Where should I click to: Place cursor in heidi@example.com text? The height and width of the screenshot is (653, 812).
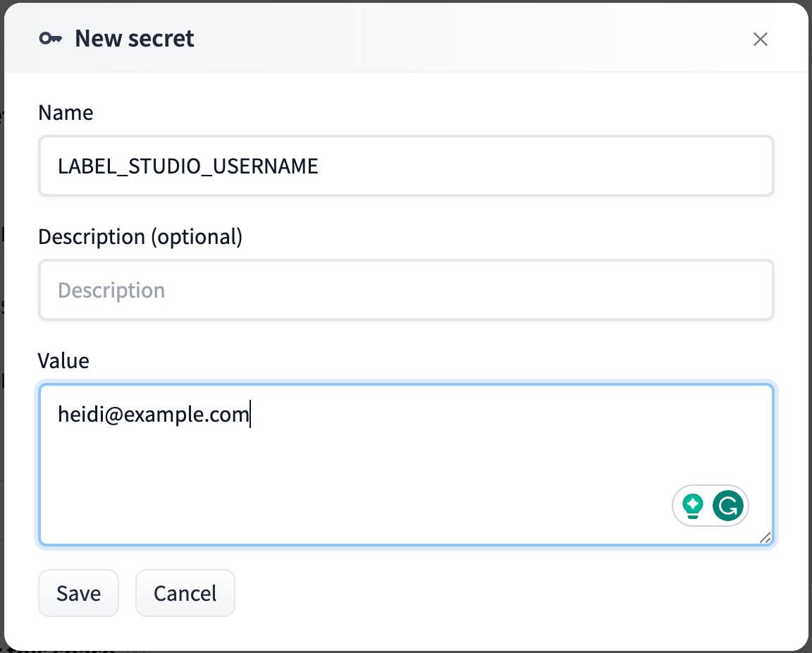153,415
